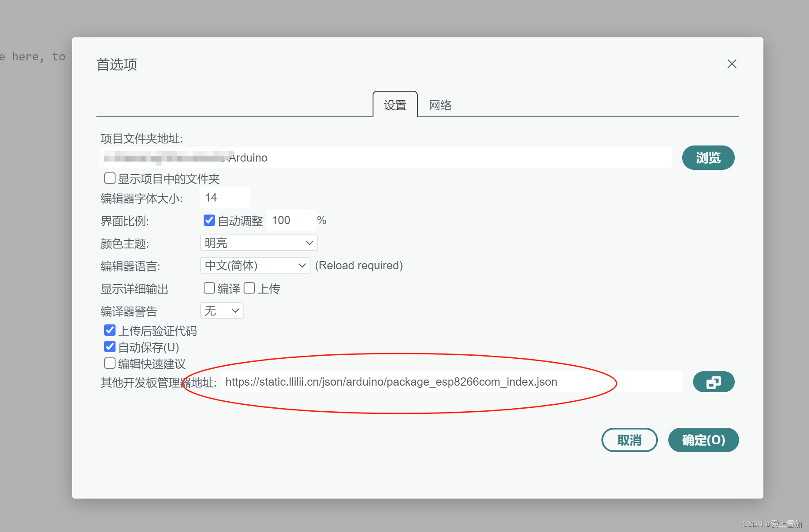The height and width of the screenshot is (532, 809).
Task: Click the 取消 cancel button
Action: click(x=629, y=440)
